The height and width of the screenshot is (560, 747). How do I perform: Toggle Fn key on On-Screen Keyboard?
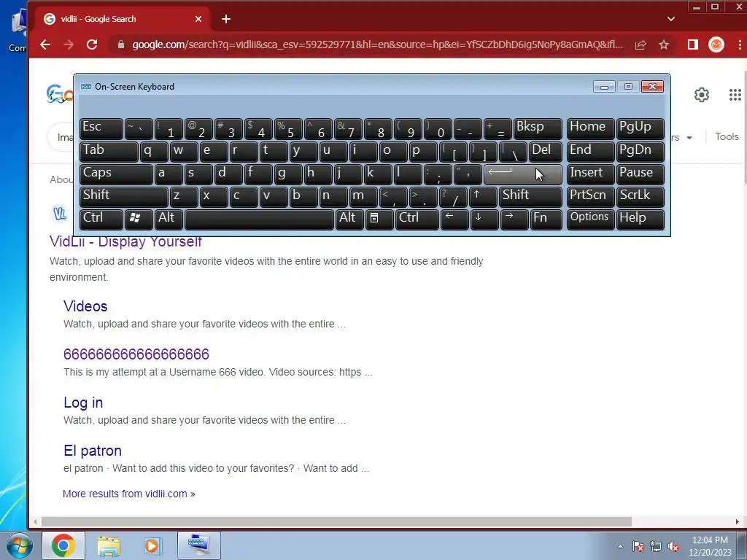(546, 219)
